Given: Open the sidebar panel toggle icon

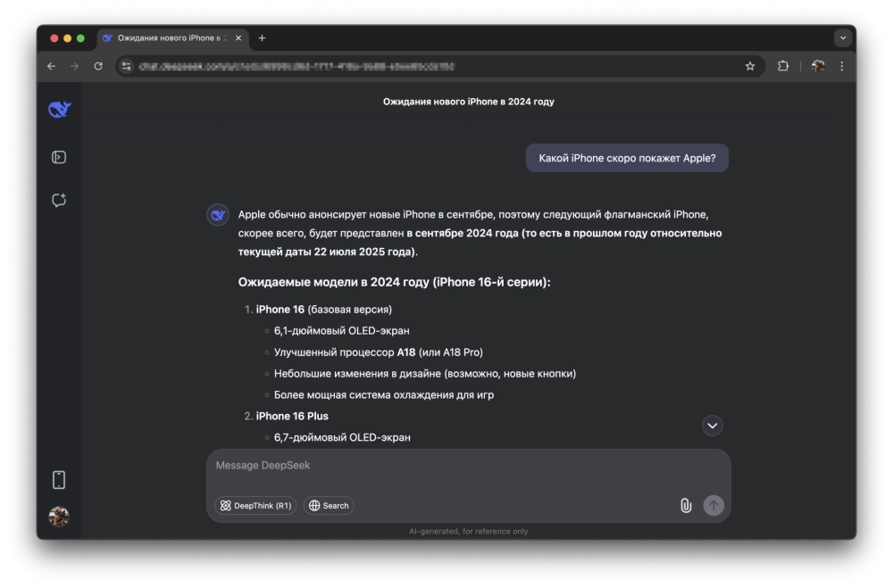Looking at the screenshot, I should [x=59, y=157].
